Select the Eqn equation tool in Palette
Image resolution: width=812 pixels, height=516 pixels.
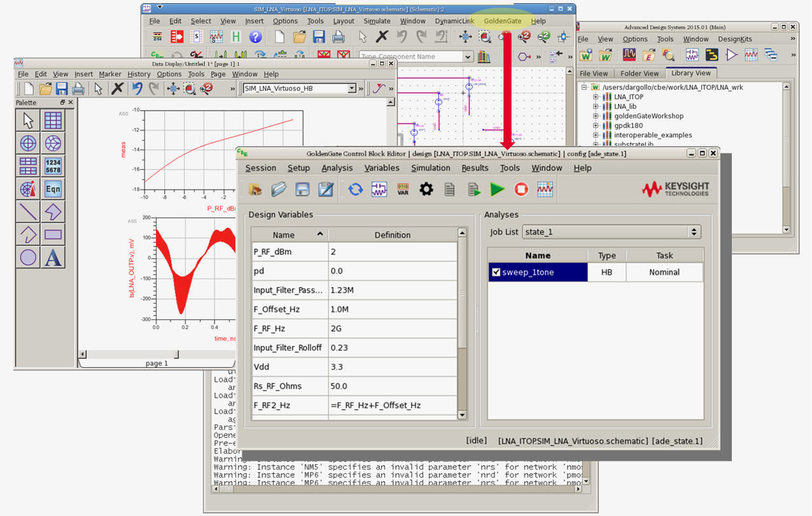pyautogui.click(x=53, y=189)
